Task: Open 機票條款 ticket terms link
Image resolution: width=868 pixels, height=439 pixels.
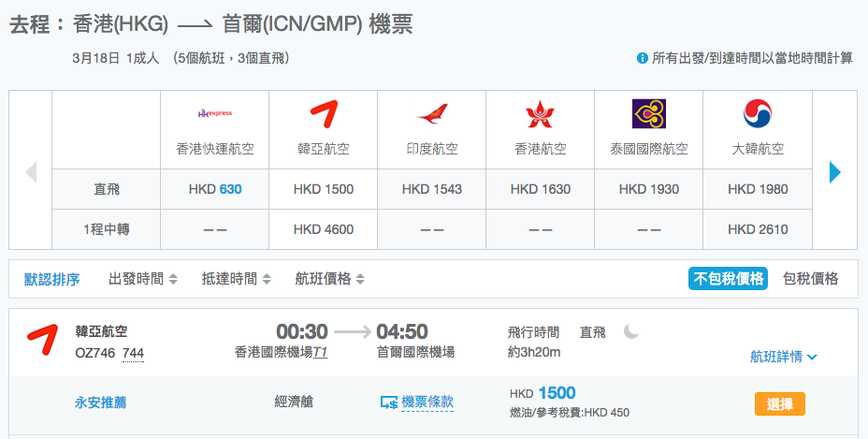Action: 427,402
